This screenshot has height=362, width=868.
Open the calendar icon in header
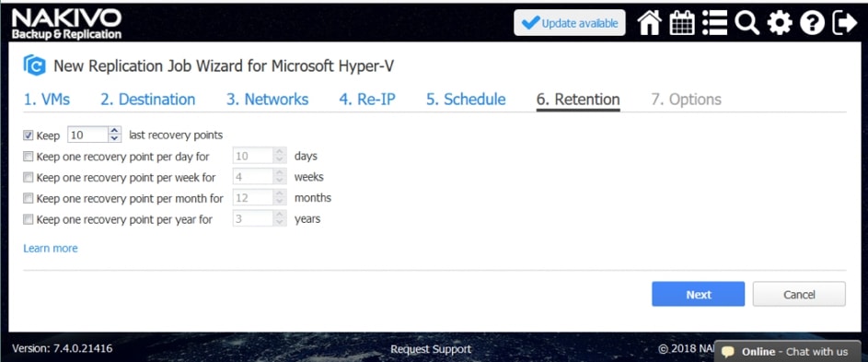(x=682, y=23)
